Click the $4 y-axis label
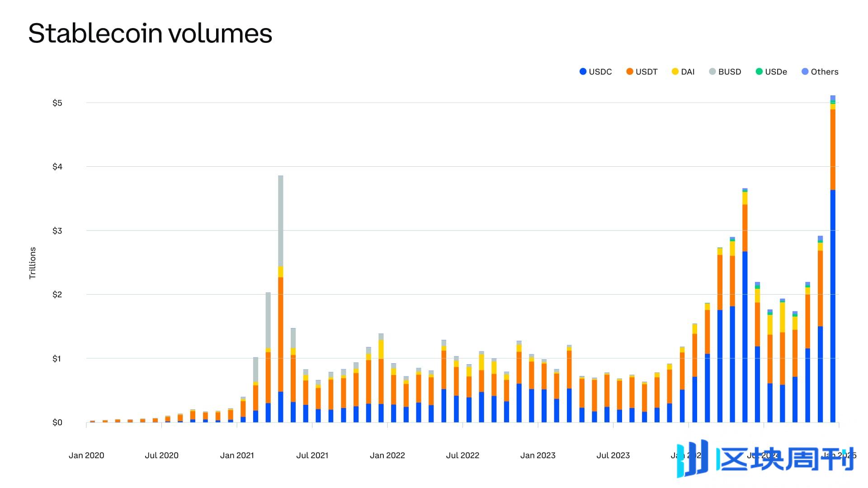The width and height of the screenshot is (868, 488). point(57,167)
